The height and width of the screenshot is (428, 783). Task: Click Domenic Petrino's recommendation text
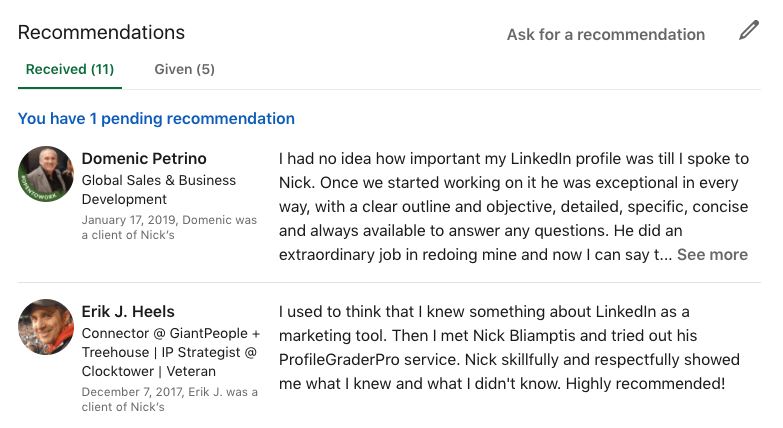tap(510, 206)
